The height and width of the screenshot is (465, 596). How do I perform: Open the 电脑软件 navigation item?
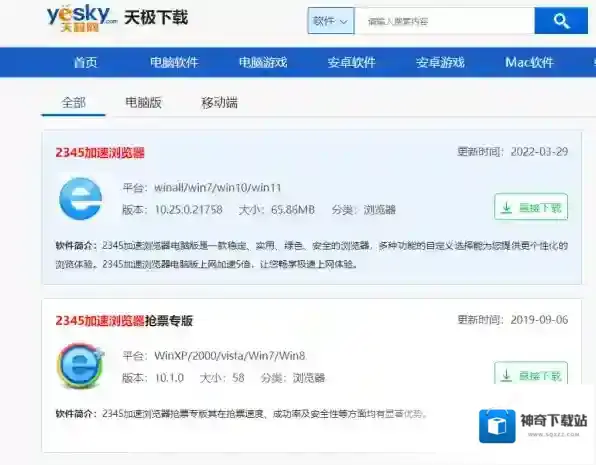(x=174, y=62)
